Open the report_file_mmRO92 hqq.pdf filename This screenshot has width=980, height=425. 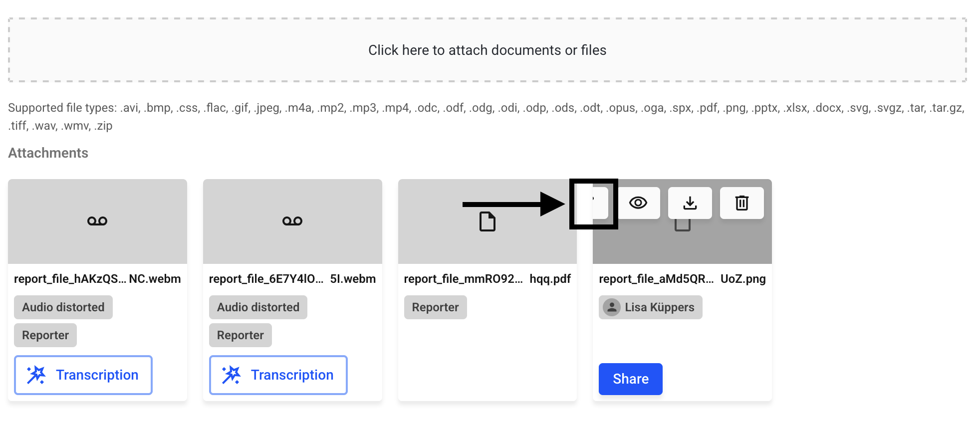tap(487, 279)
